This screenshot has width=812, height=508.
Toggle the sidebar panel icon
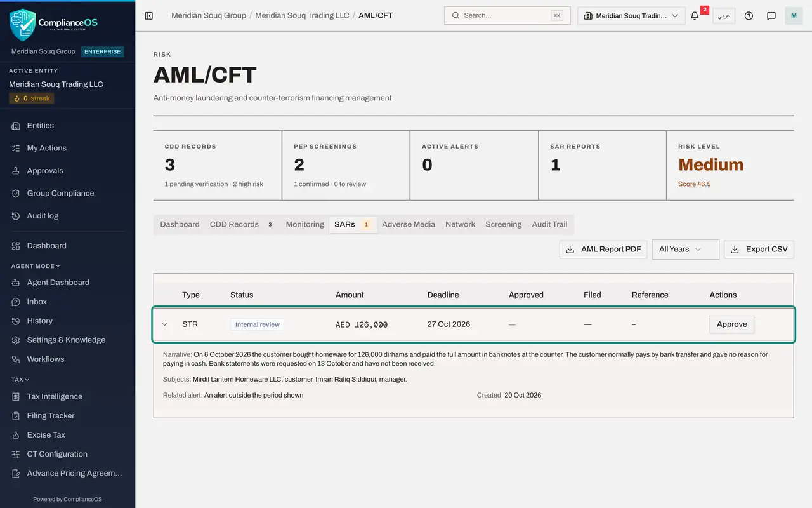click(x=149, y=15)
